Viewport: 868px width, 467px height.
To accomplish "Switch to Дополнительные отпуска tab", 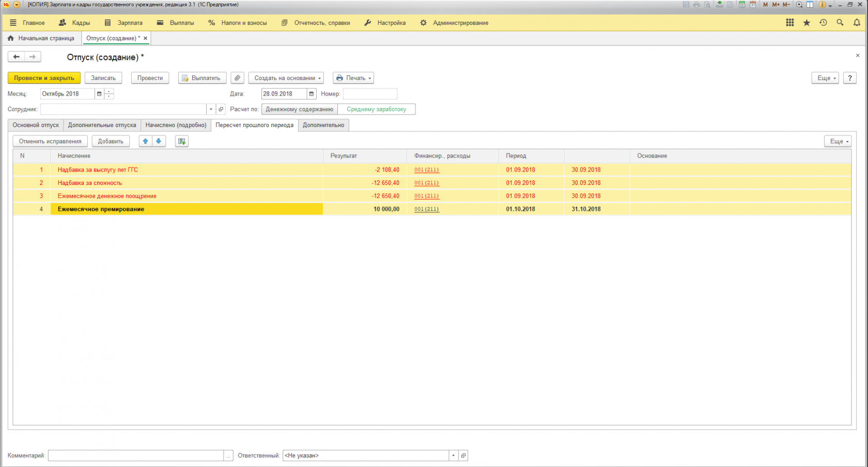I will pos(102,125).
